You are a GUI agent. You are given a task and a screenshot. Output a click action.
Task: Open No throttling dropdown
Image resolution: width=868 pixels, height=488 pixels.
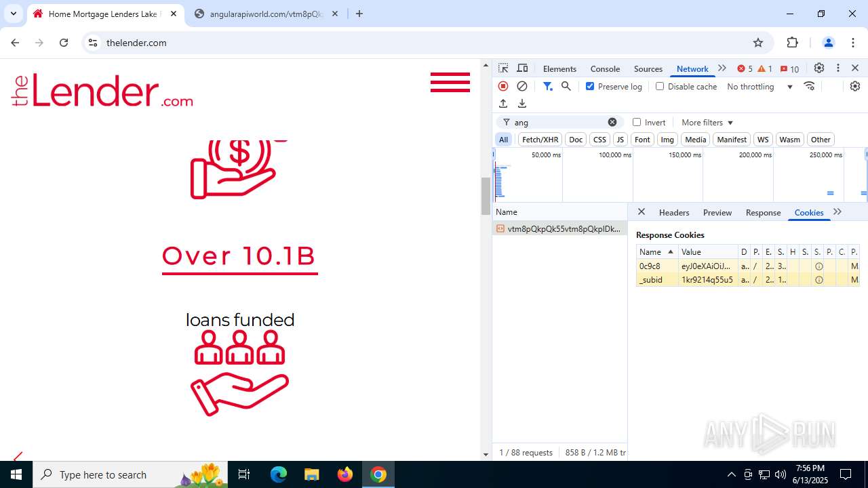759,86
